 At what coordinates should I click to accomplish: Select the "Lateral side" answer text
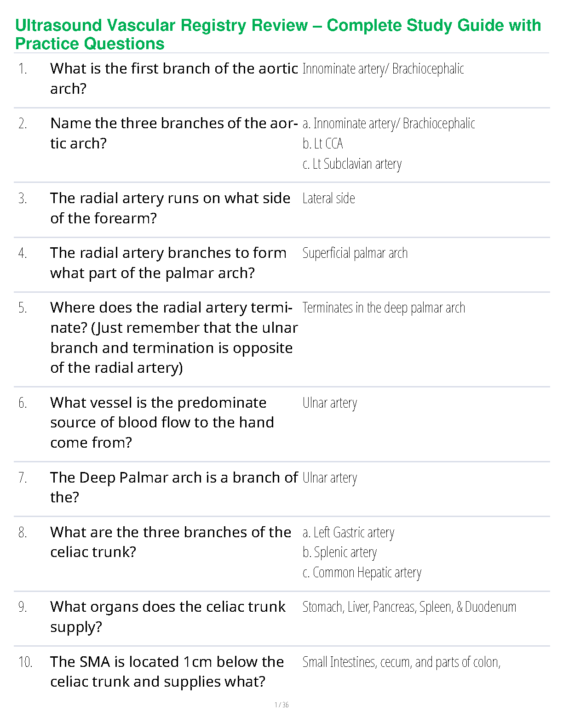click(329, 199)
